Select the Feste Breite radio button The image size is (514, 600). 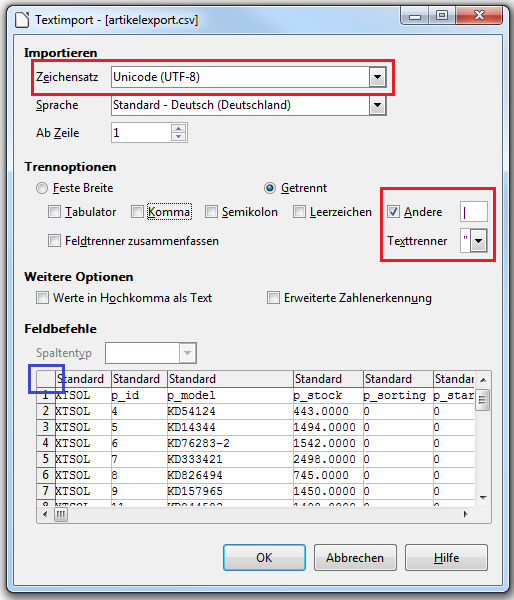coord(42,188)
